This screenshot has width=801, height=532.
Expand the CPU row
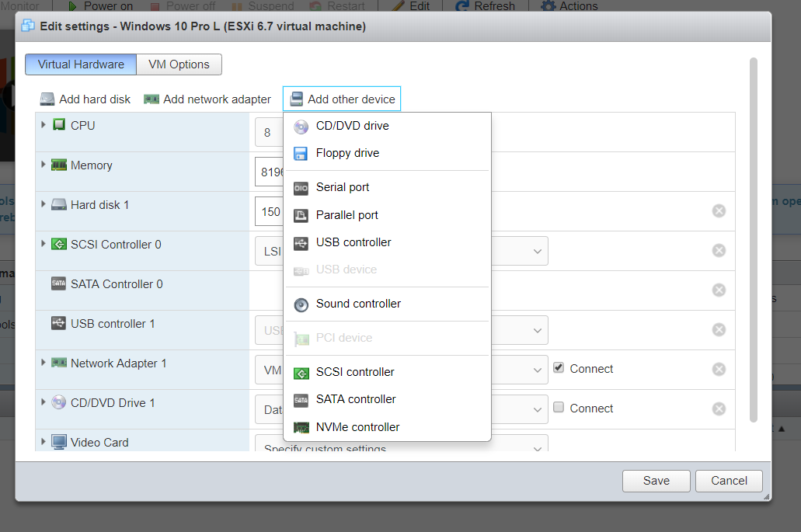(44, 124)
